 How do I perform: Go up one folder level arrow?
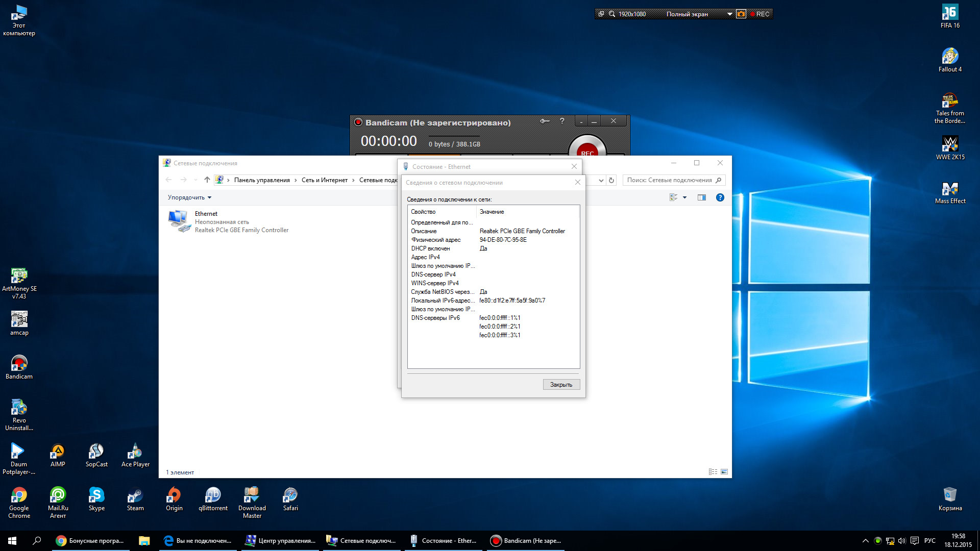(207, 180)
